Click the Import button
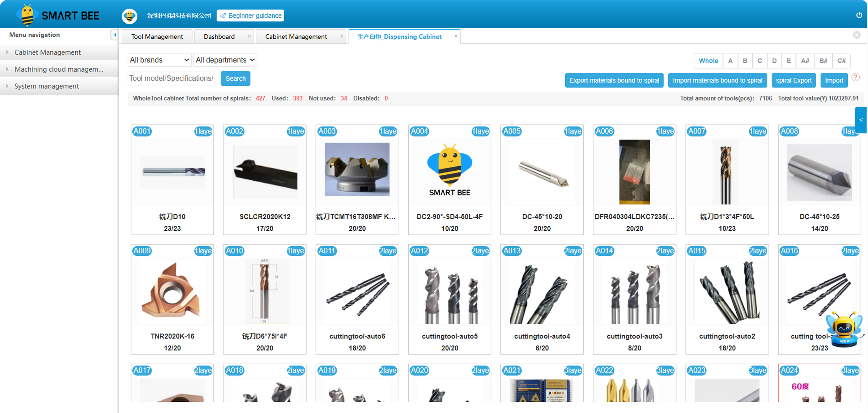 click(834, 80)
